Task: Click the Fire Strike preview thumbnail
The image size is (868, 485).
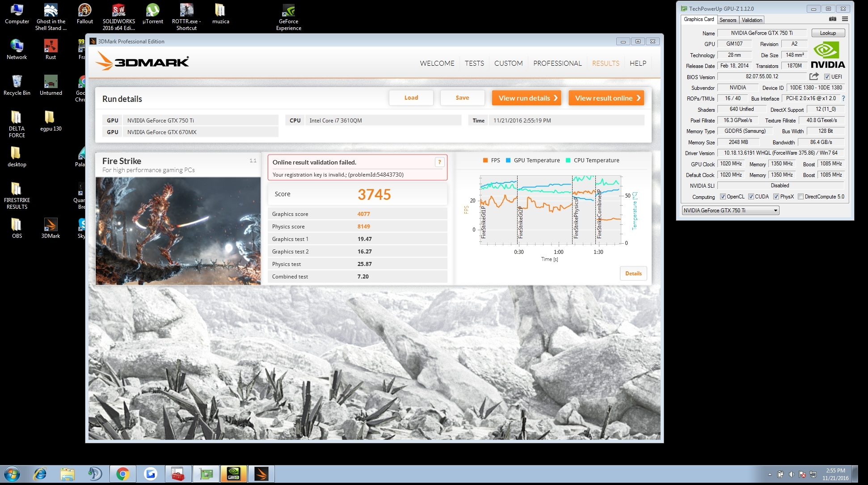Action: (178, 231)
